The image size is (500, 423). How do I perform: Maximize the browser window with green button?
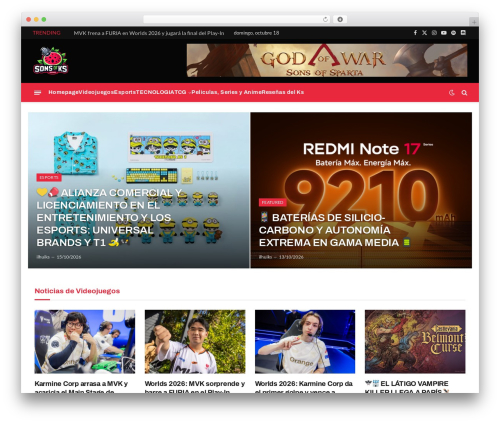44,19
